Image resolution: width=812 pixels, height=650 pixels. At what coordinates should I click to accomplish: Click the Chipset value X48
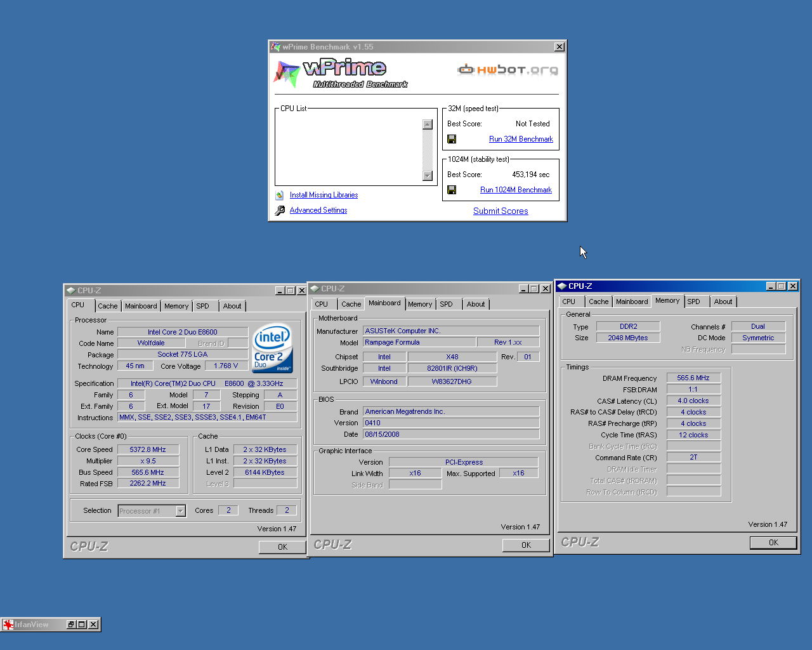452,357
